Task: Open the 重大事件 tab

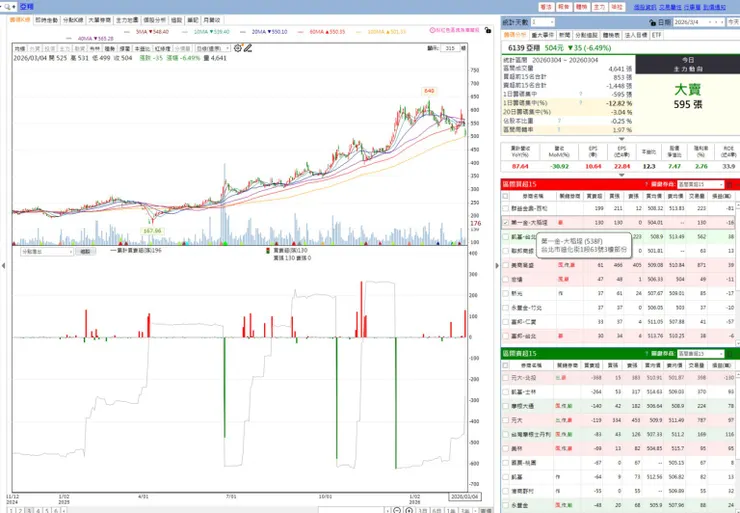Action: point(543,35)
